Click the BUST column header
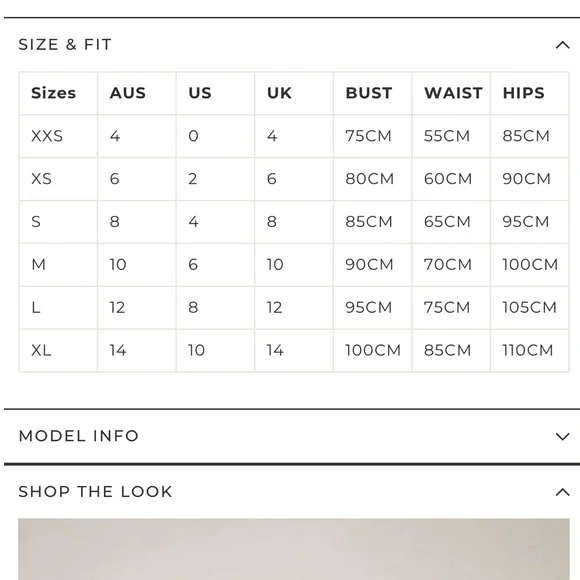 (369, 93)
